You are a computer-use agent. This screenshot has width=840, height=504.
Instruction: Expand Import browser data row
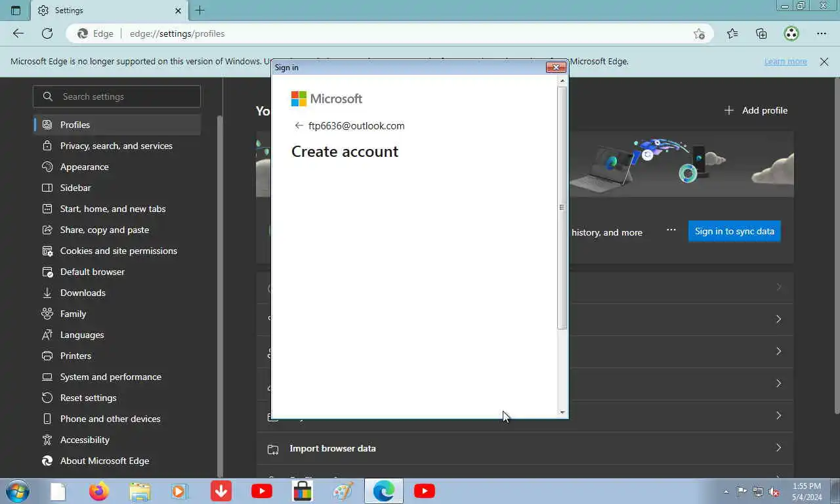point(525,448)
